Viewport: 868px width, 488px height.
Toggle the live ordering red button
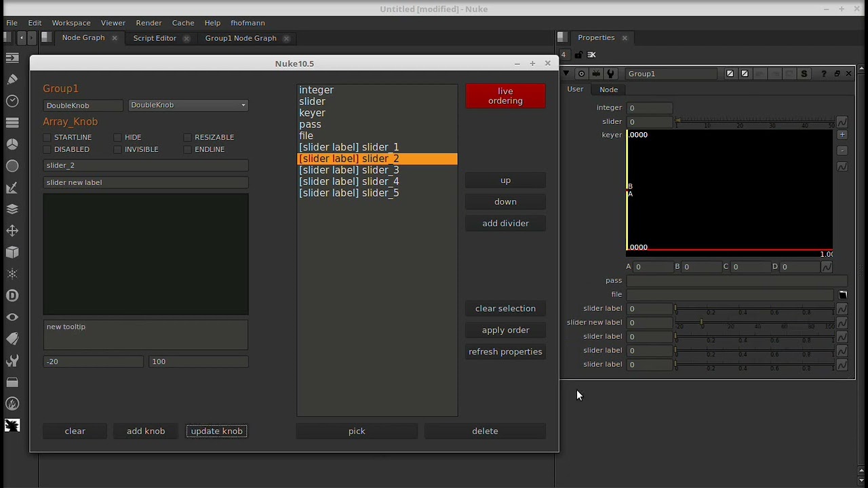click(x=505, y=96)
